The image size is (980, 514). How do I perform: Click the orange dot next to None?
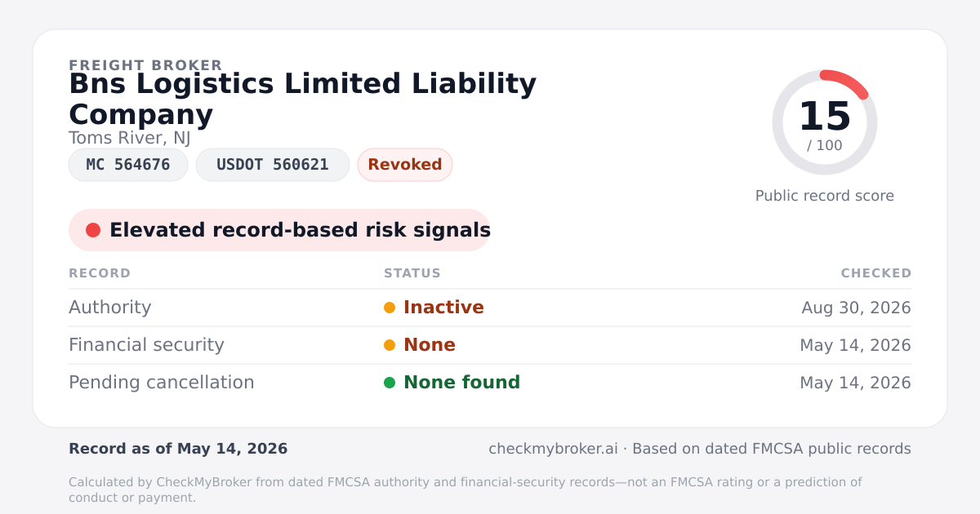[390, 345]
